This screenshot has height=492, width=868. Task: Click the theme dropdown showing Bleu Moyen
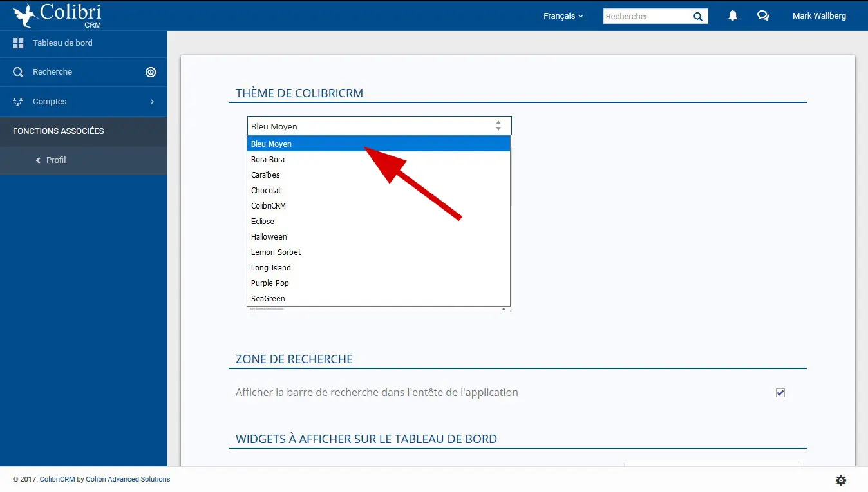coord(379,126)
